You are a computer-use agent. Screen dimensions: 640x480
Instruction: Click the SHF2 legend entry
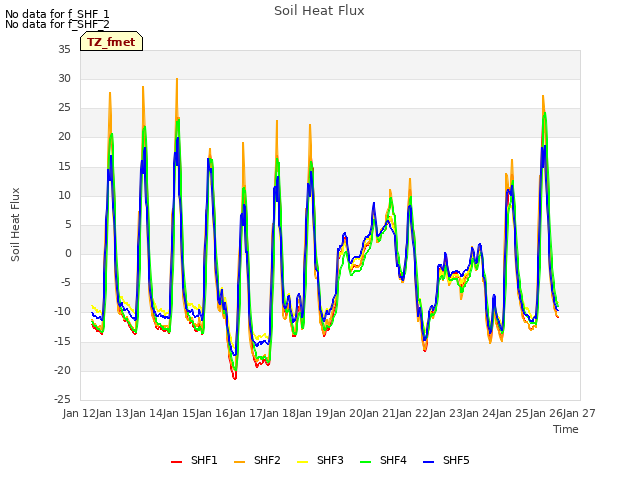click(x=257, y=460)
